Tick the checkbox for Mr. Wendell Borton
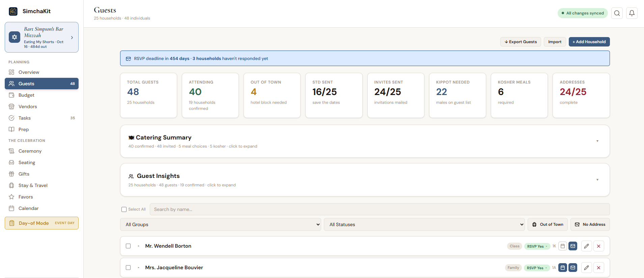The width and height of the screenshot is (644, 278). click(128, 246)
